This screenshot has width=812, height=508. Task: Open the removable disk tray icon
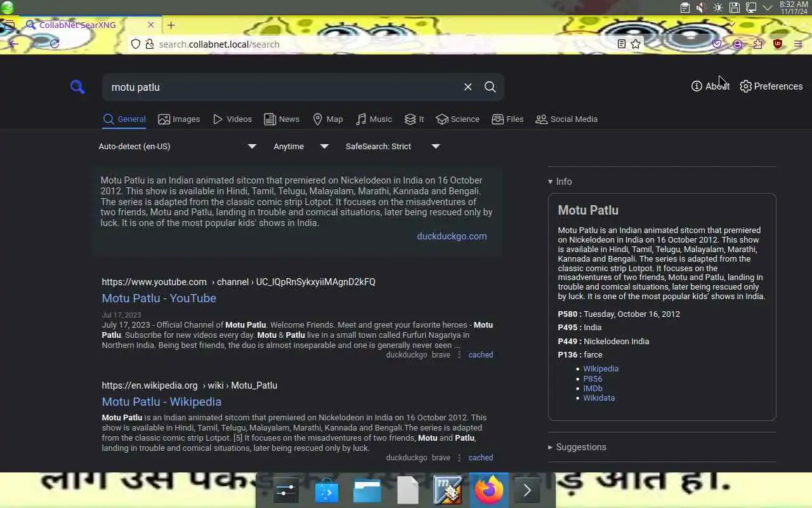tap(734, 8)
